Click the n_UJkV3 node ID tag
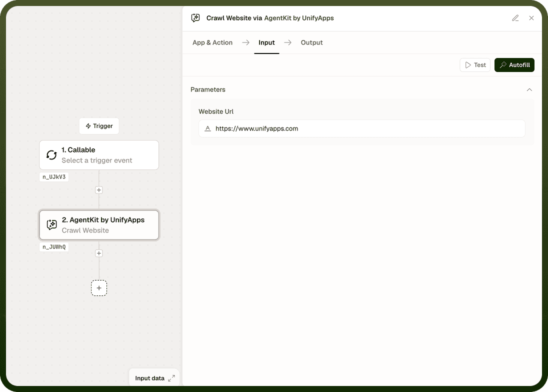Viewport: 548px width, 392px height. (54, 177)
